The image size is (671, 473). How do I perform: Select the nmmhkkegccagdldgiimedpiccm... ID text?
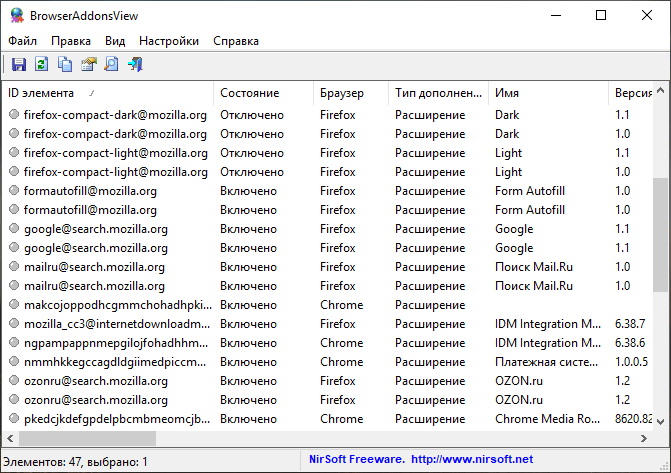pyautogui.click(x=115, y=362)
